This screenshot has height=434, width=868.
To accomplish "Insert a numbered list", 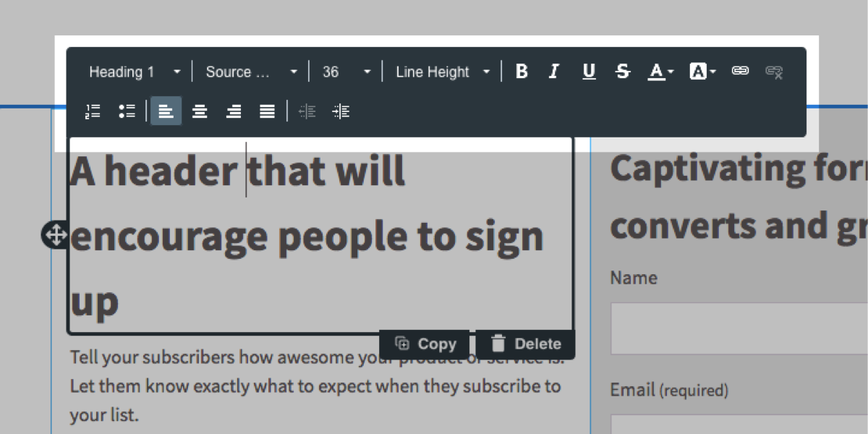I will pos(93,111).
